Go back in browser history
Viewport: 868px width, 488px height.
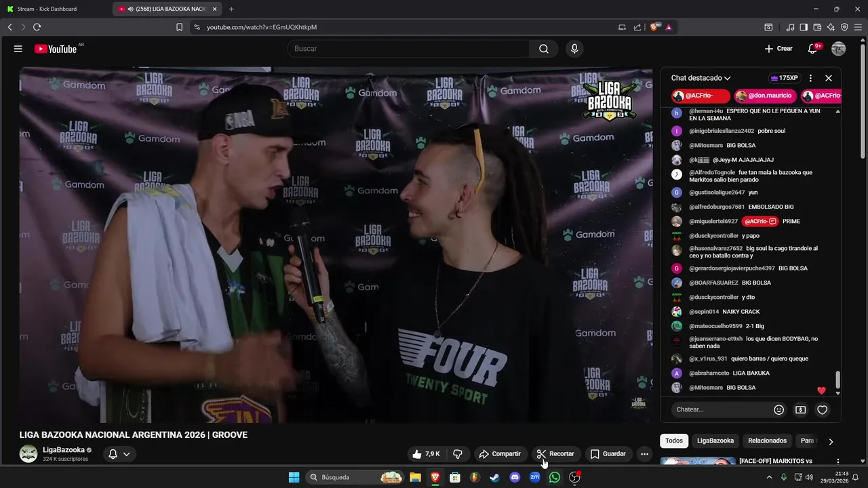9,27
